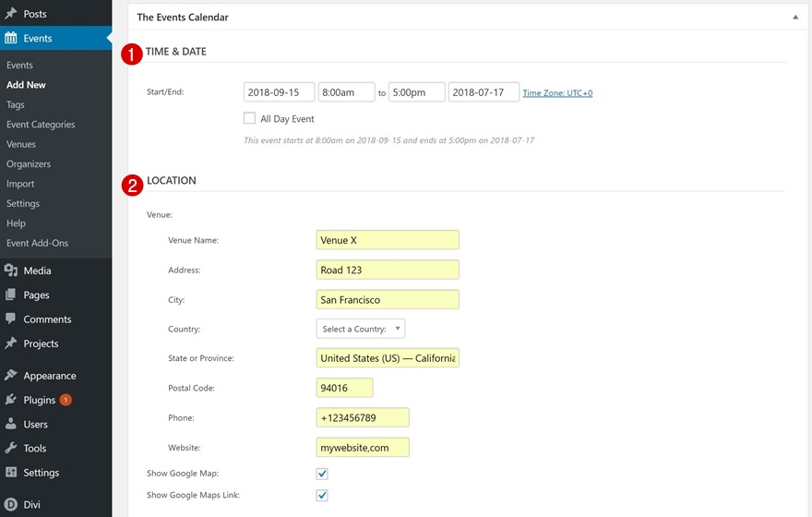Open Media via its sidebar icon

[x=11, y=271]
